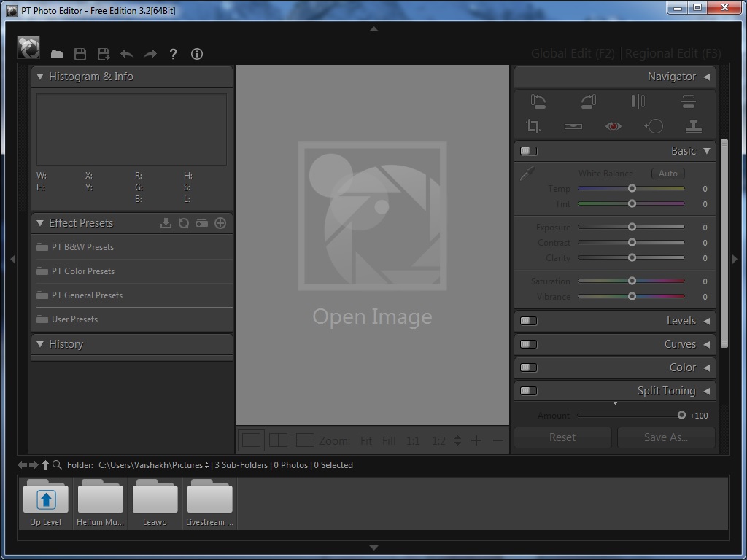The image size is (747, 560).
Task: Select the Clone Stamp tool
Action: (x=693, y=126)
